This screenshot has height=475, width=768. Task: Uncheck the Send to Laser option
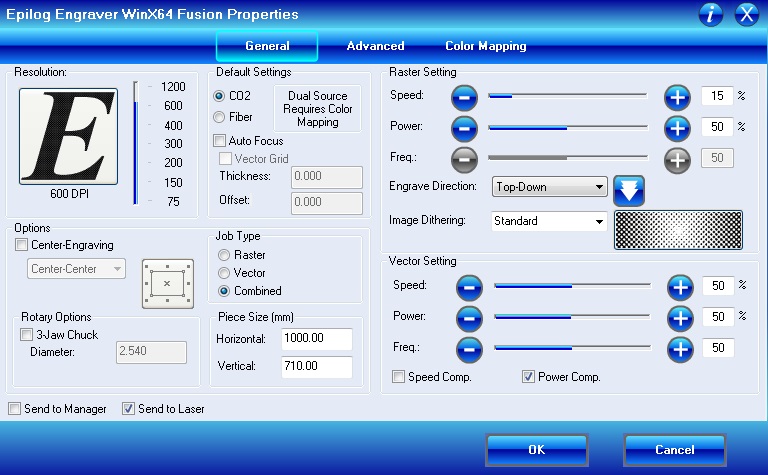pos(128,409)
